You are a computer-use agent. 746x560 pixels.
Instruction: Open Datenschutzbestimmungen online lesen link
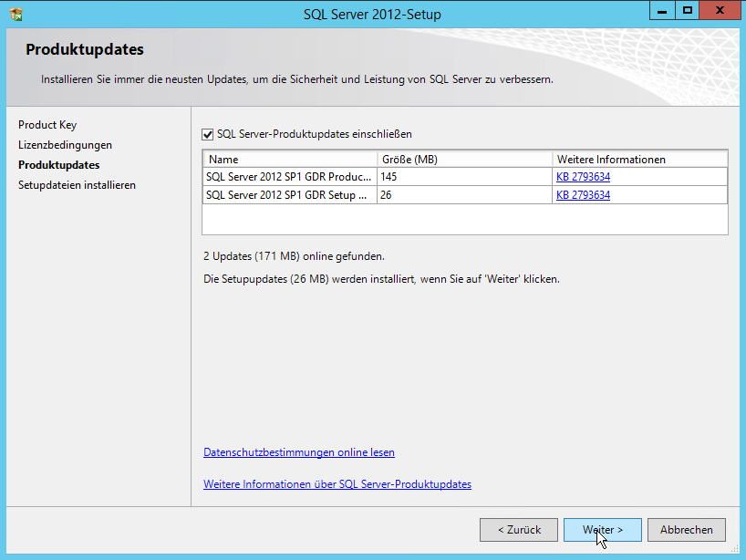click(299, 452)
